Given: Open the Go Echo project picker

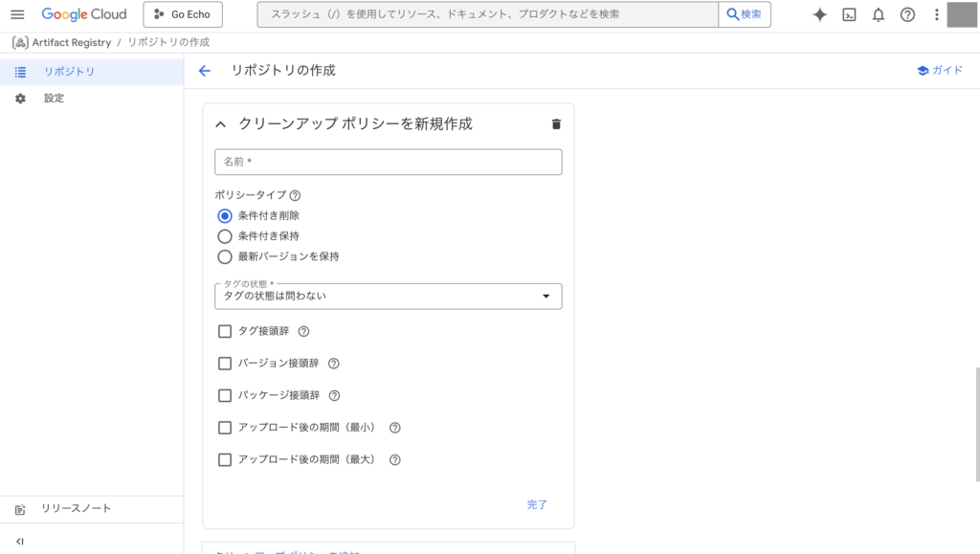Looking at the screenshot, I should [183, 14].
